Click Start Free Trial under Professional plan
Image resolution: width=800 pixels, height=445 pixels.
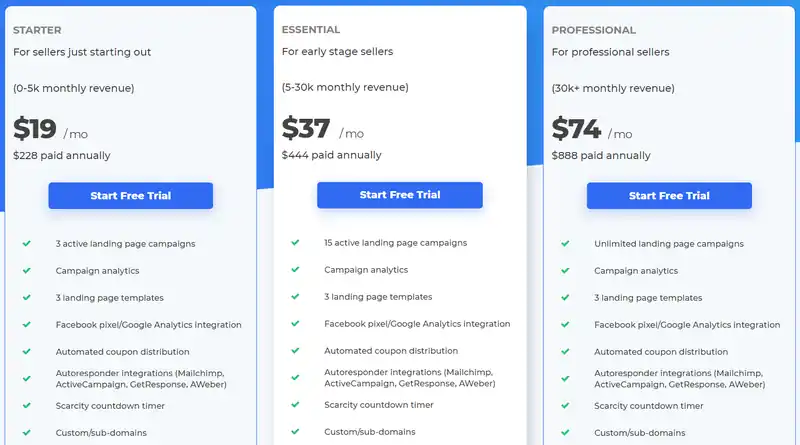[669, 195]
